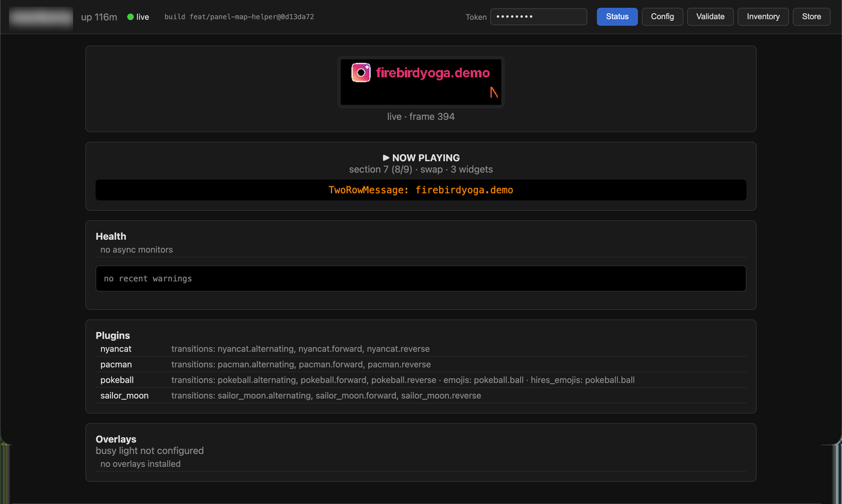Click the Health section heading
842x504 pixels.
point(111,236)
